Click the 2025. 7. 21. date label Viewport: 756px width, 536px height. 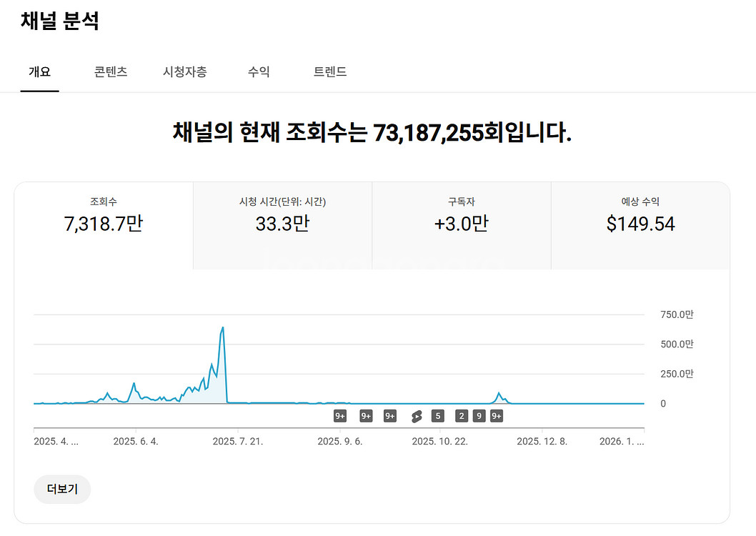(x=238, y=442)
